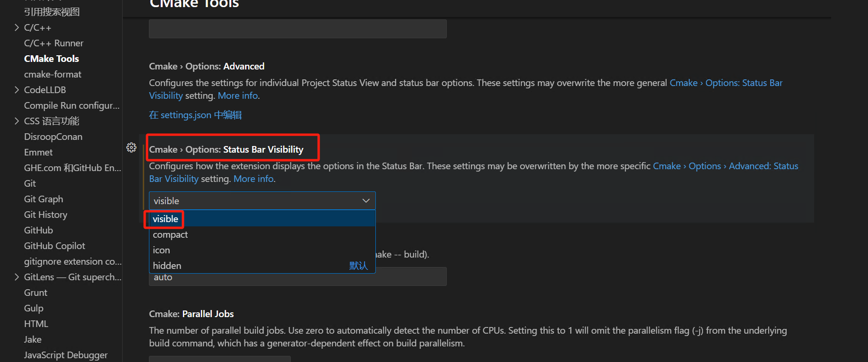The width and height of the screenshot is (868, 362).
Task: Click the empty text field above Options: Advanced
Action: [x=298, y=29]
